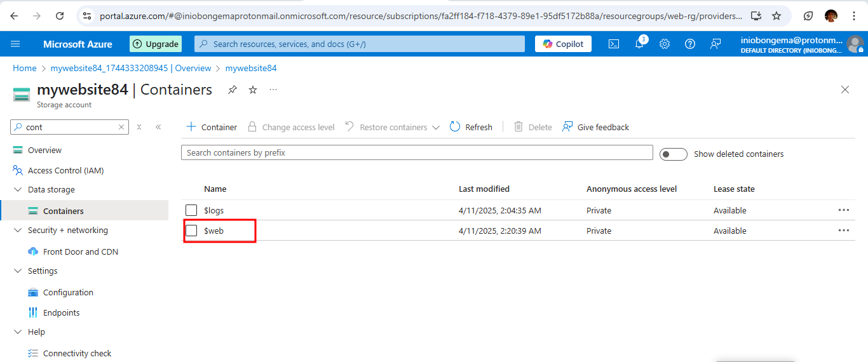Pin the mywebsite84 Containers page
The height and width of the screenshot is (362, 868).
coord(233,90)
